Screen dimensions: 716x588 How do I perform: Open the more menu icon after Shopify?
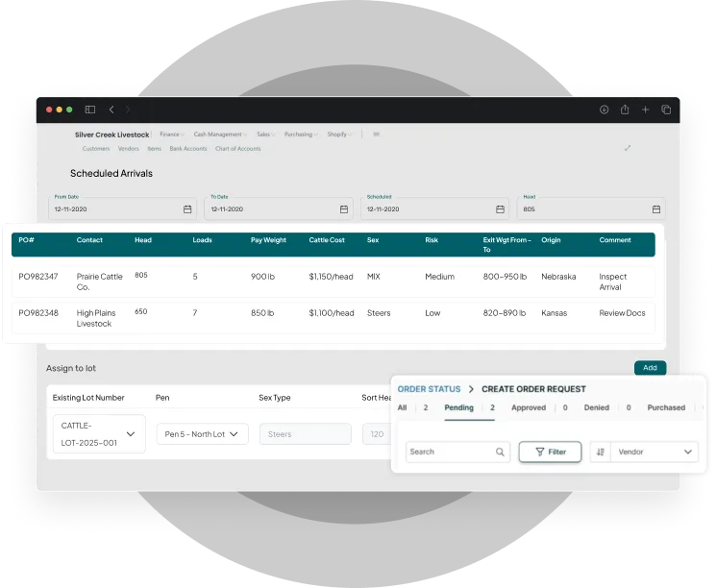[x=377, y=135]
